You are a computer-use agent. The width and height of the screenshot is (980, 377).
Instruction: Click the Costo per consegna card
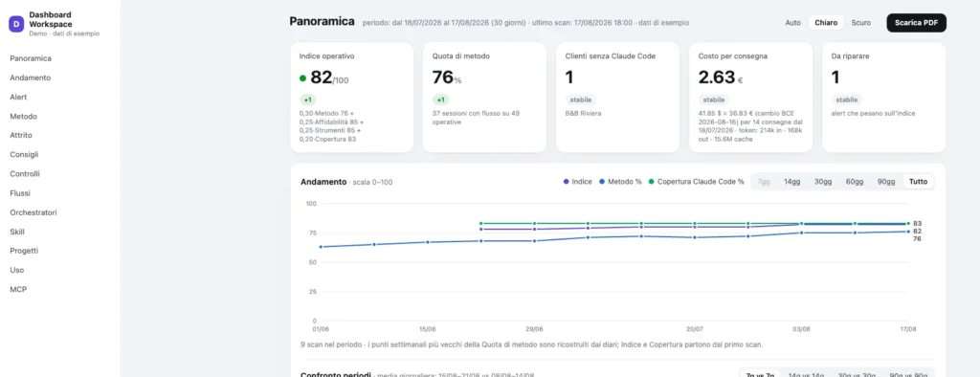pos(750,97)
